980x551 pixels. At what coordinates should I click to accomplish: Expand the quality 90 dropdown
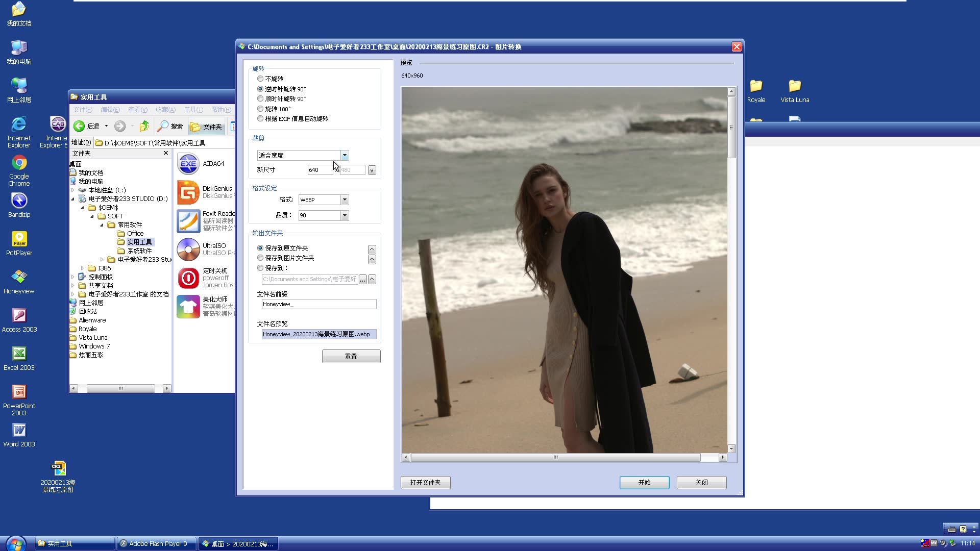pos(345,215)
